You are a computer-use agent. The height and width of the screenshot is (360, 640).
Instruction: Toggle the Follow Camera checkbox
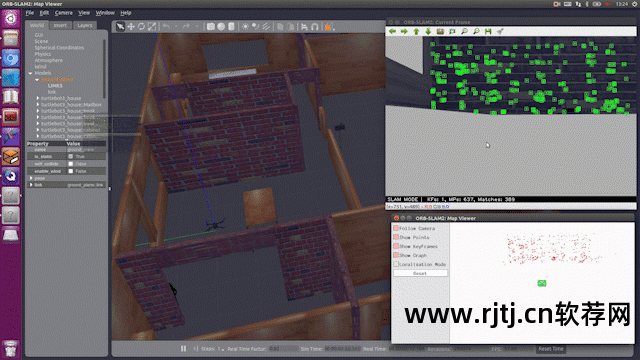[x=396, y=228]
